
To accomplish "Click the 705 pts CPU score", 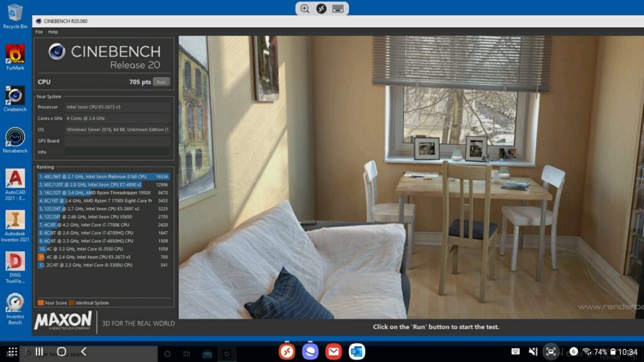I will 140,82.
